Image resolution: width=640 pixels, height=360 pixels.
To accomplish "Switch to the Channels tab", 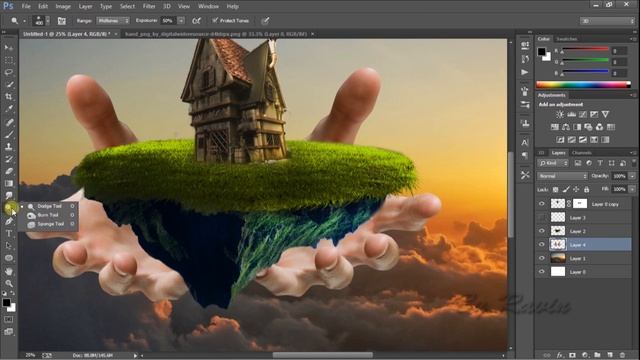I will (582, 153).
